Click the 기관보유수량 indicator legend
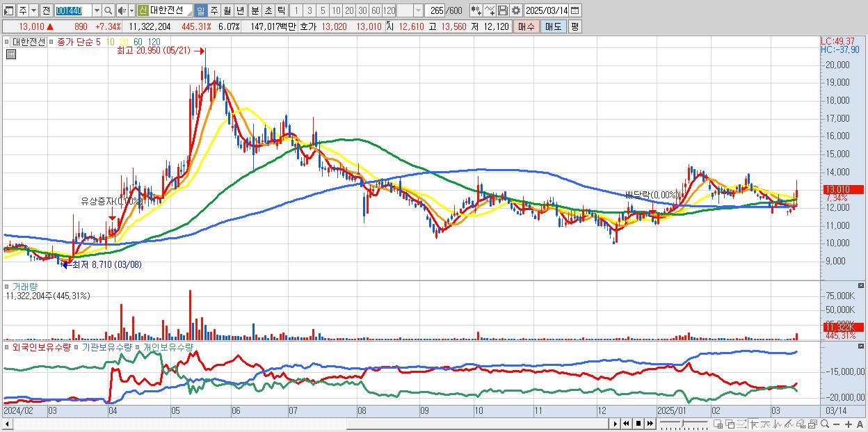The height and width of the screenshot is (432, 868). pos(108,347)
